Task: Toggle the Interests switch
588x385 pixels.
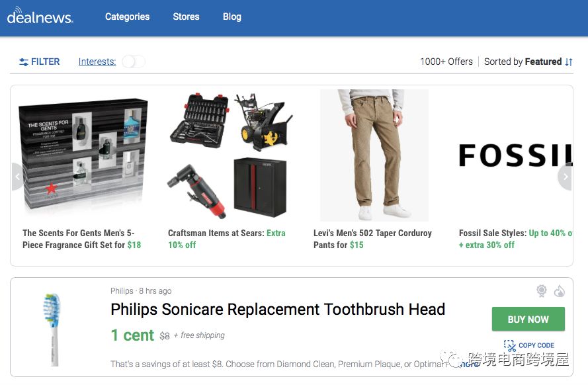Action: 133,62
